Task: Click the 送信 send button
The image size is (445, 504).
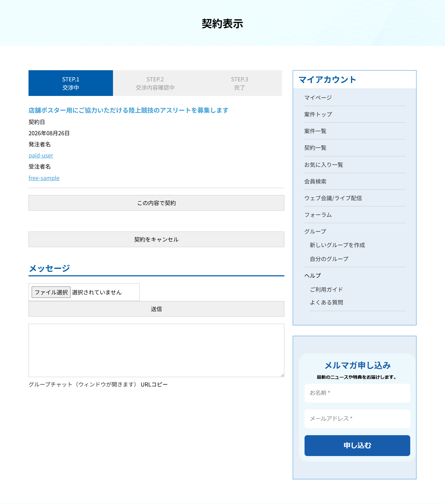Action: 156,309
